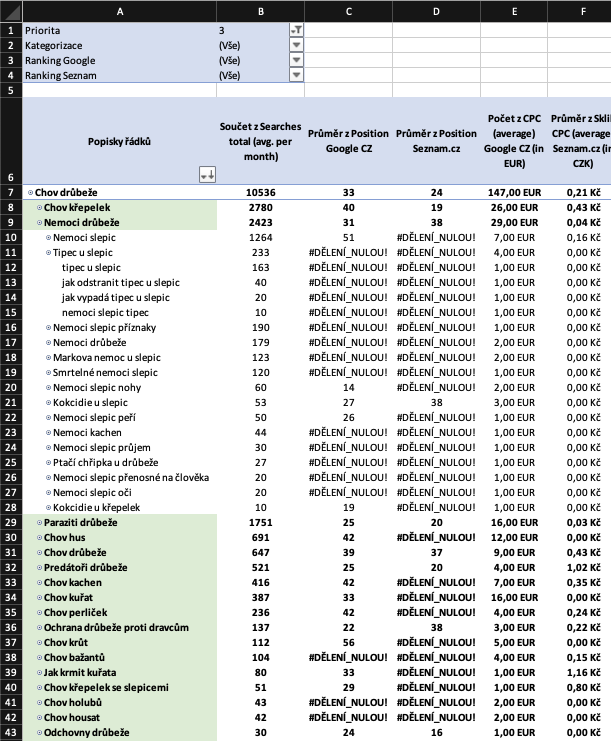Screen dimensions: 611x741
Task: Open the Kategorizace filter dropdown
Action: coord(296,45)
